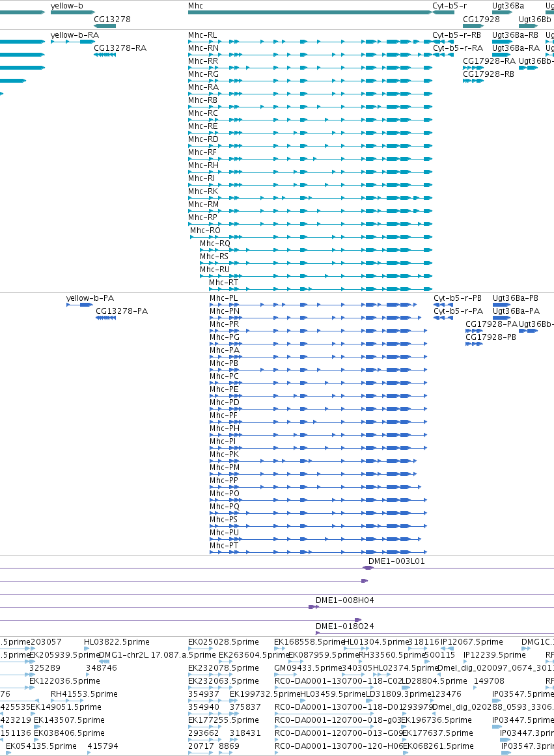Screen dimensions: 554x756
Task: Click Cyt-b5-r-PB protein label
Action: (458, 298)
